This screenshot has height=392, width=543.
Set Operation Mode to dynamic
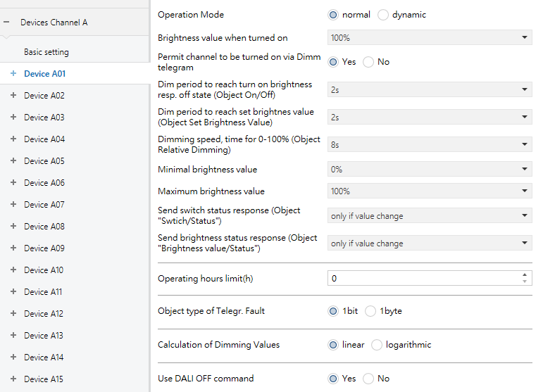click(383, 15)
